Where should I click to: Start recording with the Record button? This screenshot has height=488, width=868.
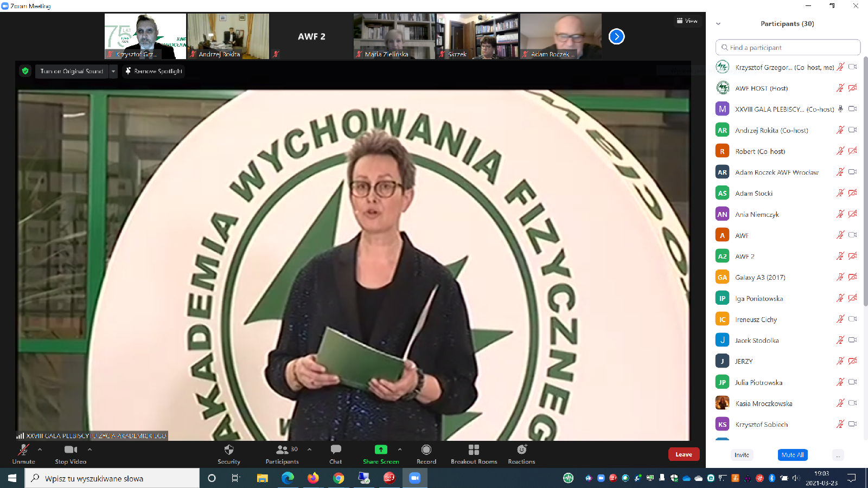pos(426,454)
